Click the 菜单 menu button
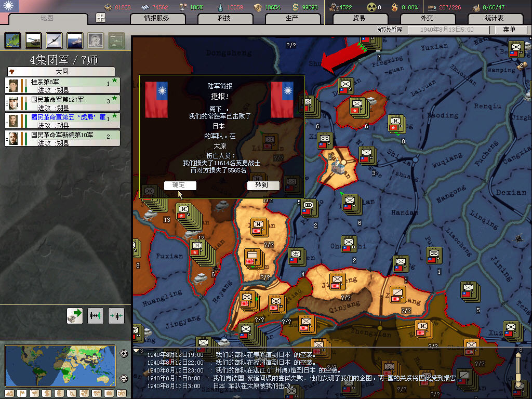 point(510,30)
